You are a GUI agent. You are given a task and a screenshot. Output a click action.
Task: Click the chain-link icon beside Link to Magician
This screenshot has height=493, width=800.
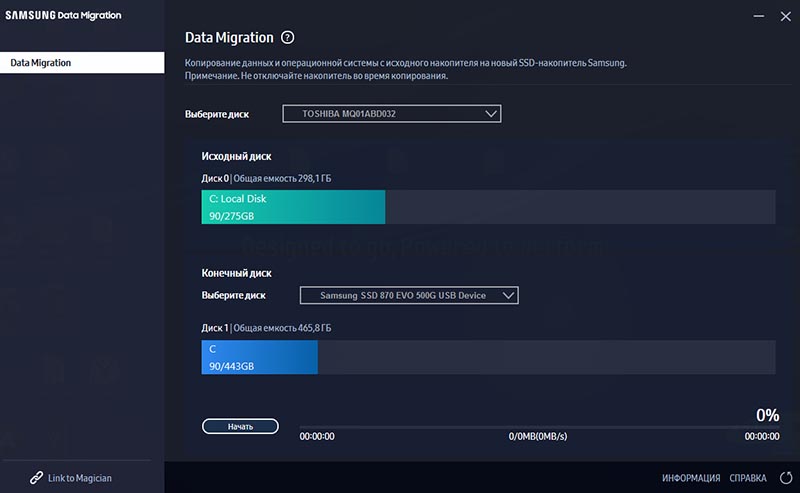tap(36, 478)
